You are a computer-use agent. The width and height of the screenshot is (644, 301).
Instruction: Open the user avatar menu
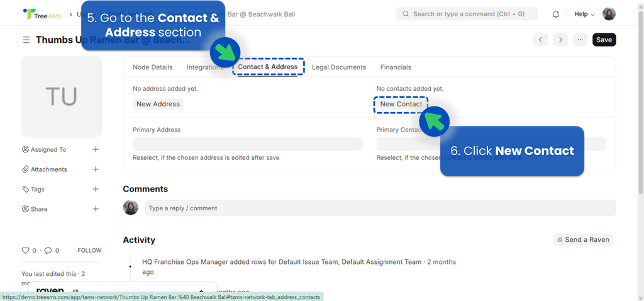609,14
